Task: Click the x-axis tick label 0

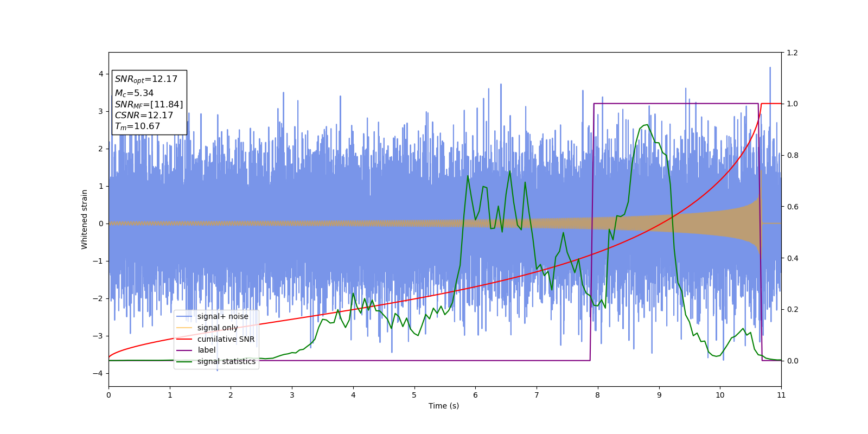Action: click(x=108, y=395)
